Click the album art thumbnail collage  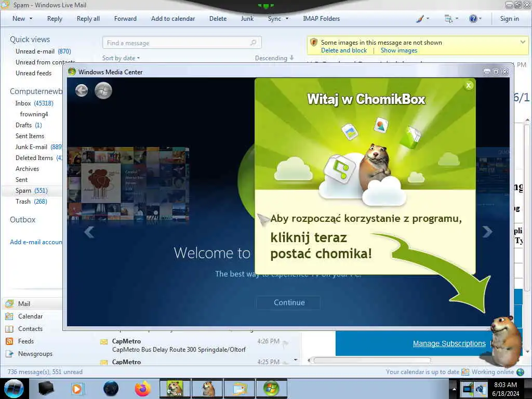pyautogui.click(x=128, y=184)
